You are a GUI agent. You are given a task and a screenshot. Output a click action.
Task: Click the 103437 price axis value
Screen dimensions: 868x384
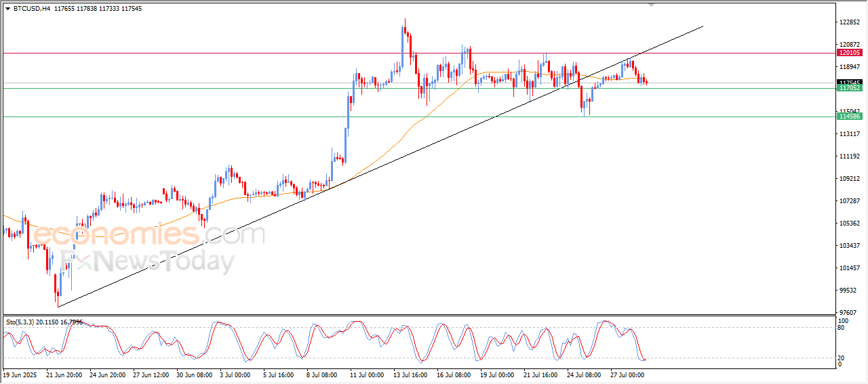coord(849,246)
